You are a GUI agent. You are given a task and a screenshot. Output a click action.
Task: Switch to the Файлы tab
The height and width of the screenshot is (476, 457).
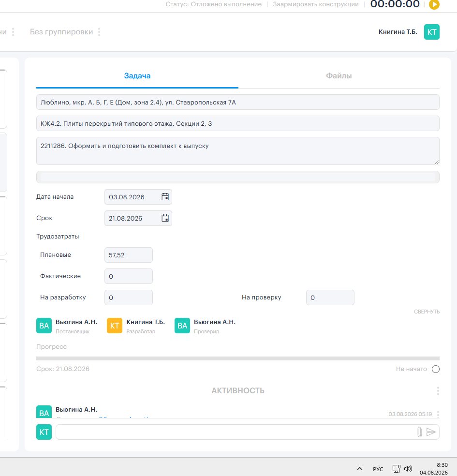pyautogui.click(x=339, y=76)
